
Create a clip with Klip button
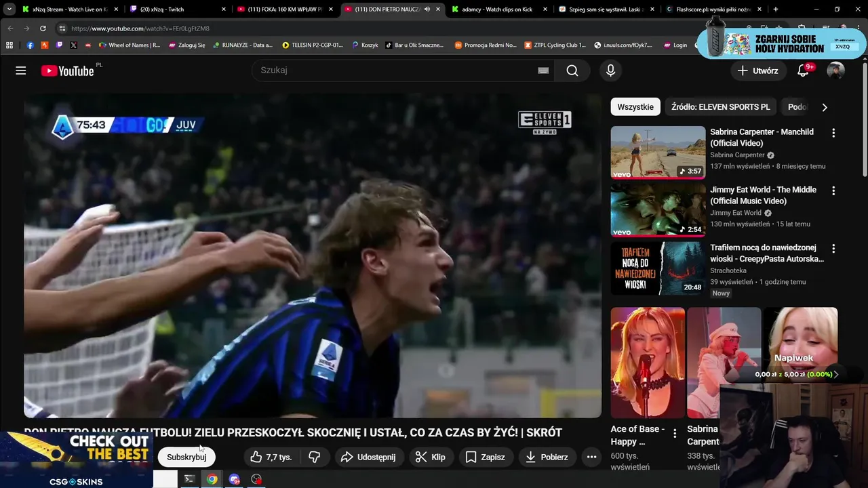coord(431,457)
